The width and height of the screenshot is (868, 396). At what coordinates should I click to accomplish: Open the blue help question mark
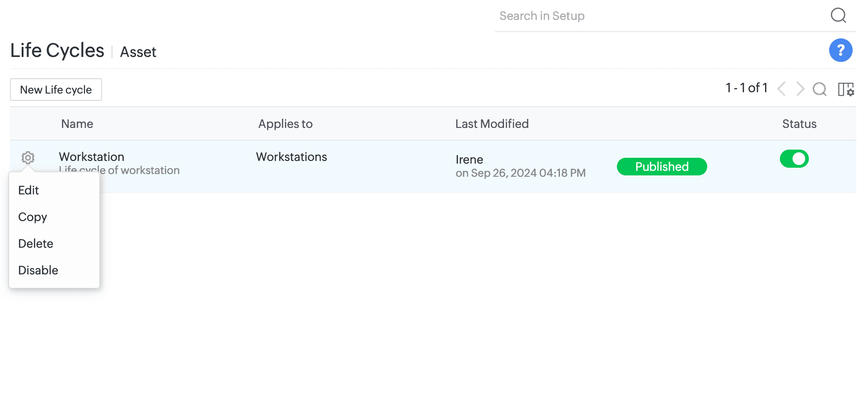click(x=840, y=50)
